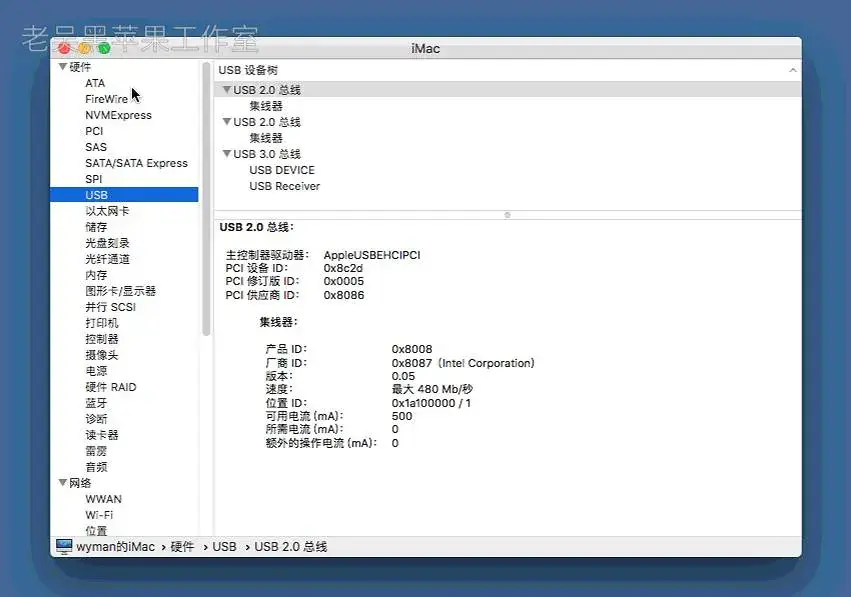Click PCI 设备 ID value 0x8c2d

click(343, 268)
